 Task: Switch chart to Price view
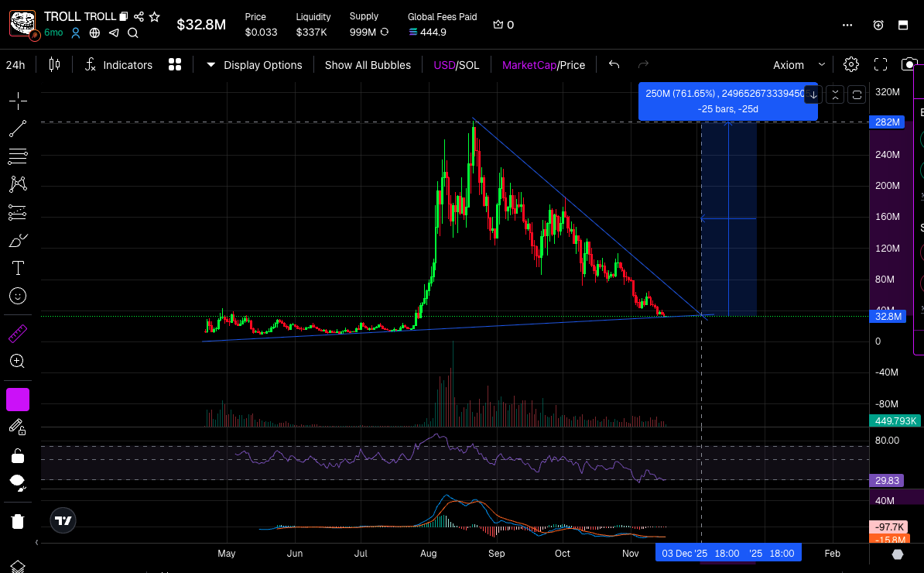[572, 65]
